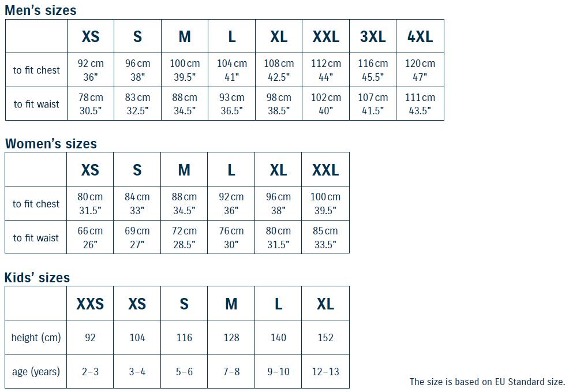The image size is (569, 392).
Task: Click men's 3XL chest 116 cm cell
Action: tap(373, 70)
